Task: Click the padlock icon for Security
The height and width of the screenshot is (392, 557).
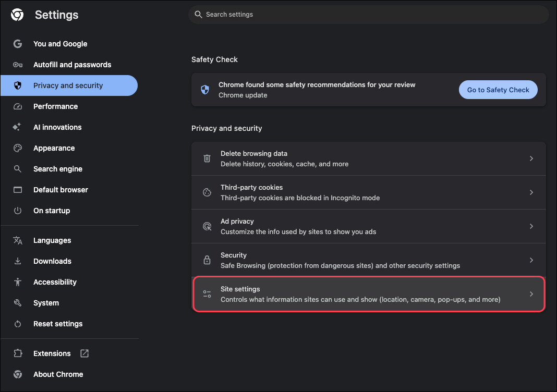Action: tap(207, 260)
